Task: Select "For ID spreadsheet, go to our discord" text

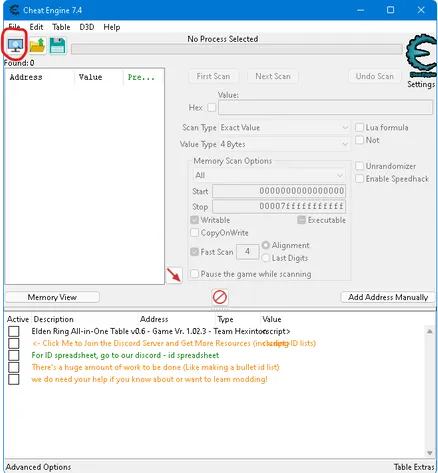Action: [x=96, y=355]
